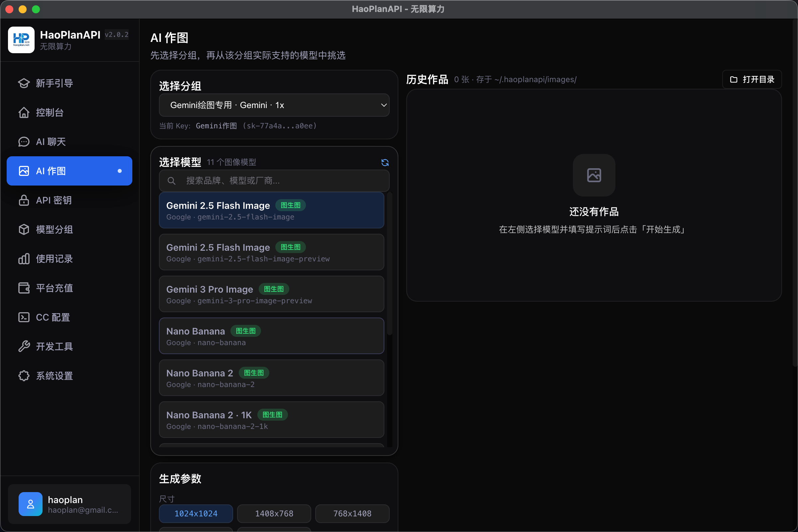Click the 打开目录 button
This screenshot has width=798, height=532.
(752, 79)
